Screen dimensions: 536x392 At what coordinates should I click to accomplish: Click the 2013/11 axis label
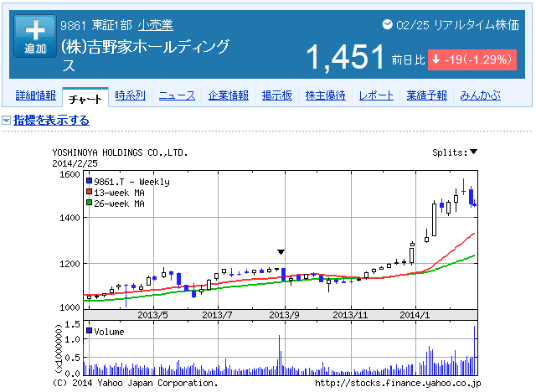(x=350, y=315)
